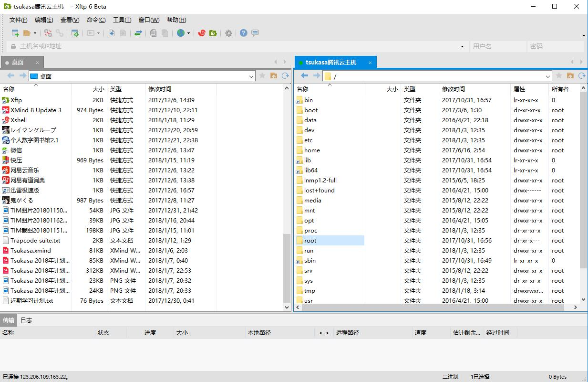Sort remote files by 名称 column header
588x382 pixels.
tap(330, 89)
